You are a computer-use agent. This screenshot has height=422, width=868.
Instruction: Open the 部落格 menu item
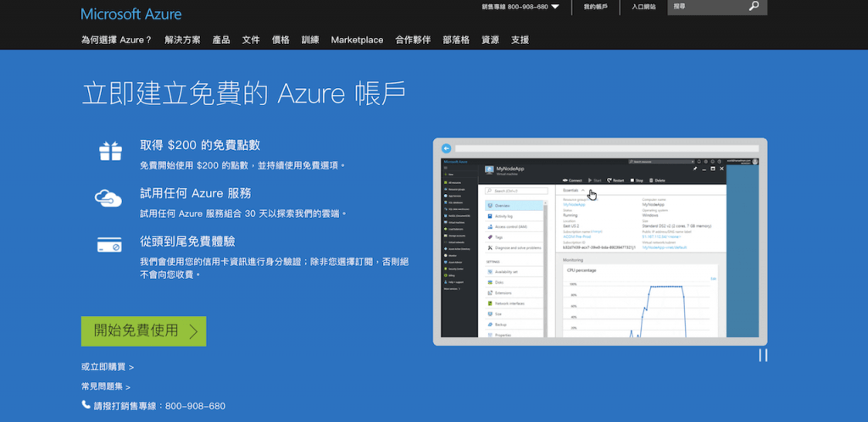pyautogui.click(x=456, y=40)
